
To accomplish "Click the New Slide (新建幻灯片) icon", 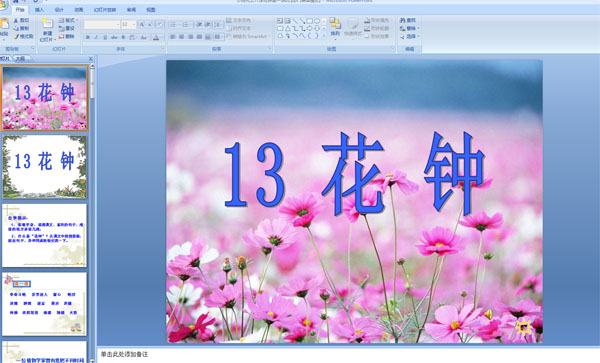I will pyautogui.click(x=47, y=29).
